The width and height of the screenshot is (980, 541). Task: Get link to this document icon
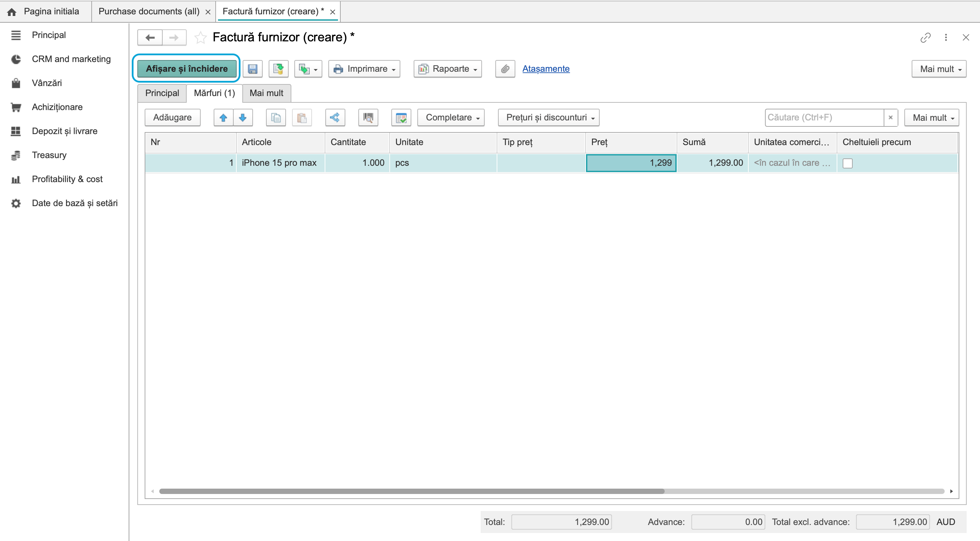925,37
